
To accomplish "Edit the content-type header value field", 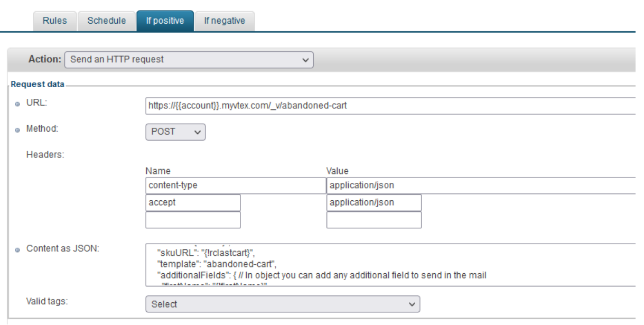I will (480, 185).
